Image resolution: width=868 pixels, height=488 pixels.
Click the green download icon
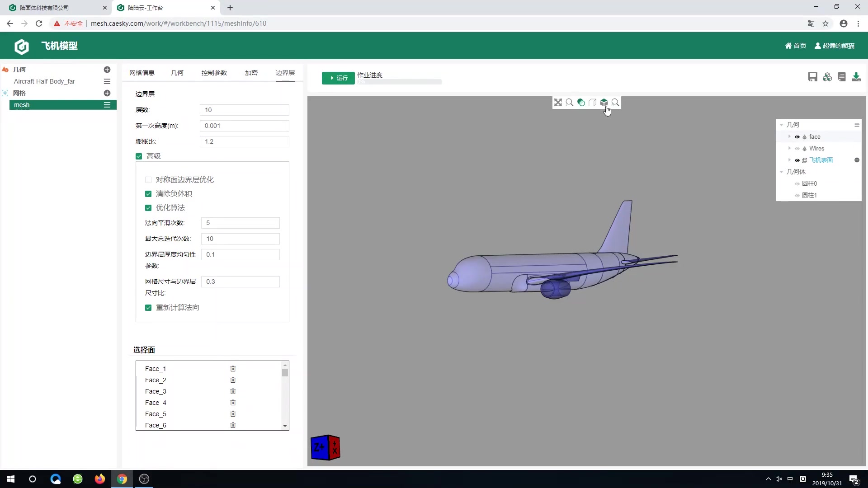[856, 77]
